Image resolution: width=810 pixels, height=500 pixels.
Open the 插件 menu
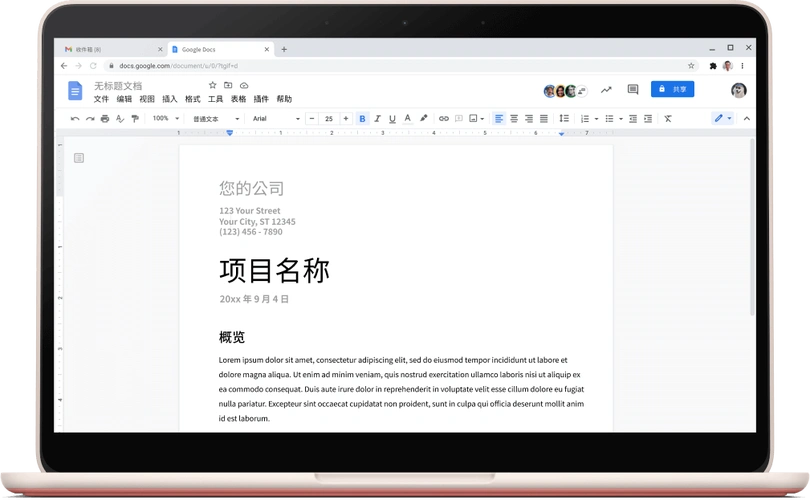point(261,99)
